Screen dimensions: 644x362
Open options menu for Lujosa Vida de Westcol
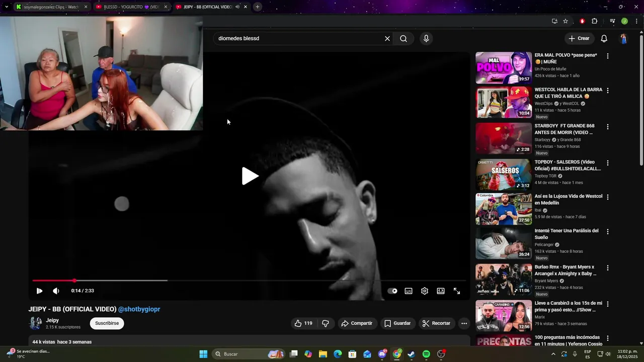click(x=607, y=198)
